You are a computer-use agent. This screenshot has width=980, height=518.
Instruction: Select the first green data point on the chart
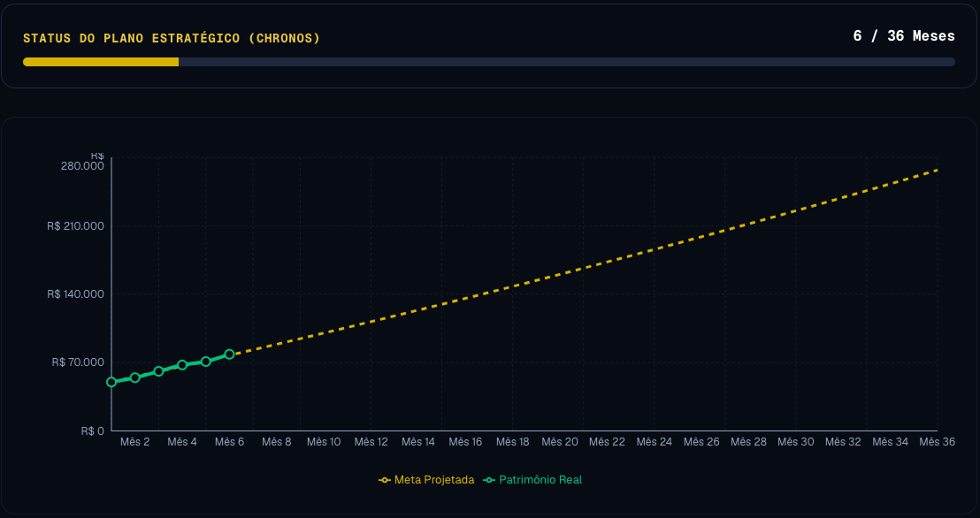coord(111,382)
